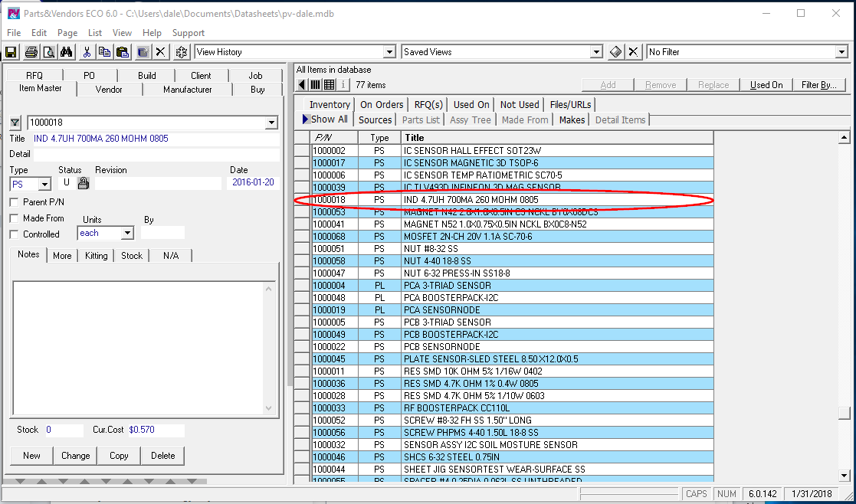Screen dimensions: 856x504
Task: Switch to the Manufacturer tab
Action: pos(187,90)
